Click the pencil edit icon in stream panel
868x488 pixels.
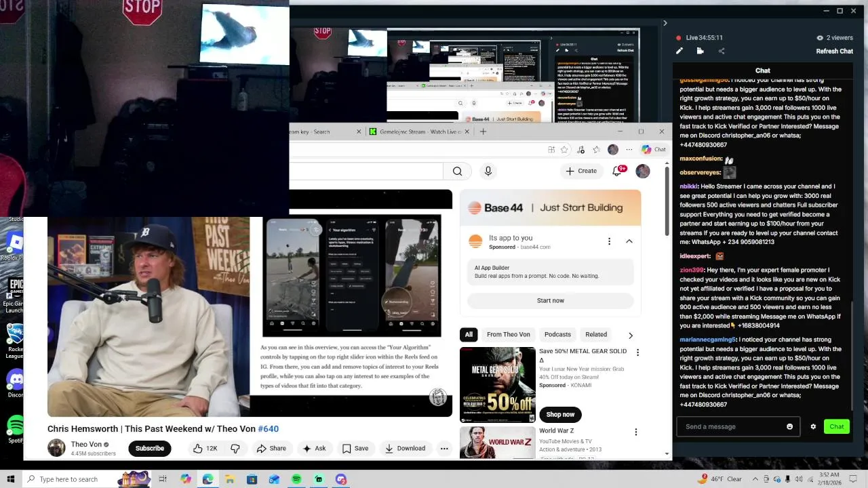coord(679,51)
